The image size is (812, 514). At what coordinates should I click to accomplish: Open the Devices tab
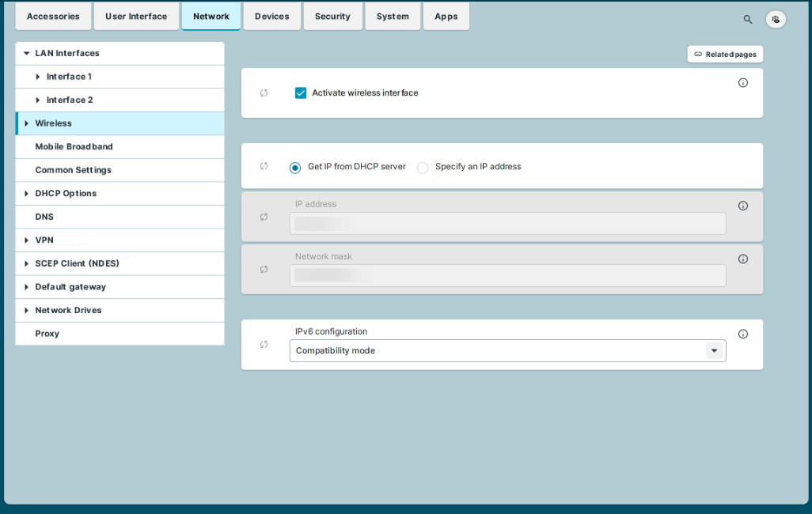tap(271, 17)
